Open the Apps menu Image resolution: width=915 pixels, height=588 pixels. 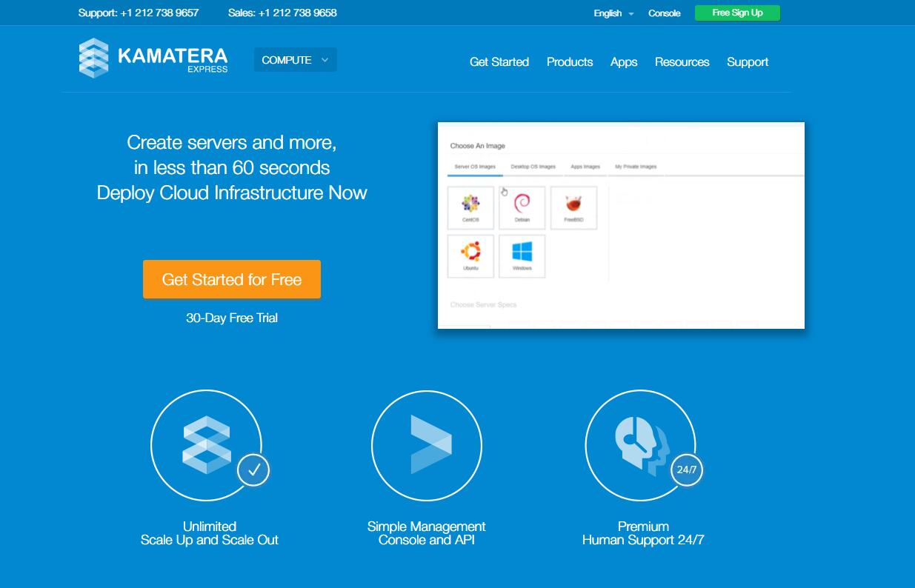click(624, 62)
